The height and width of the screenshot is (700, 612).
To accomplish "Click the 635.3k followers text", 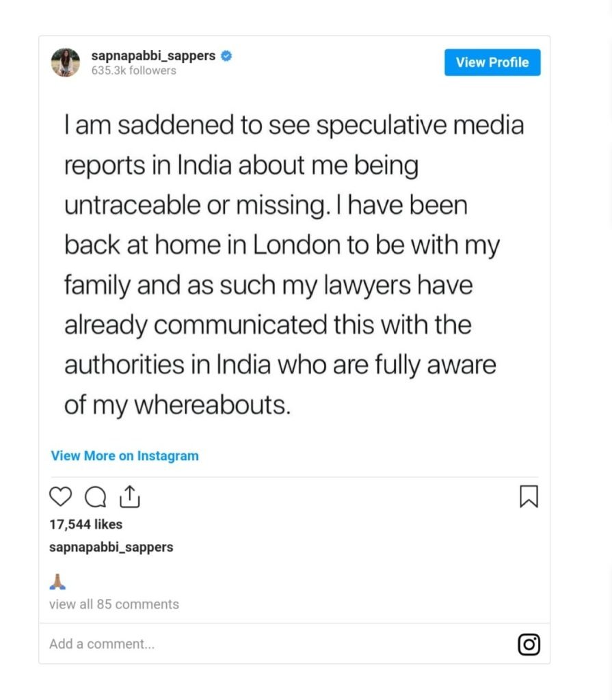I will coord(133,70).
